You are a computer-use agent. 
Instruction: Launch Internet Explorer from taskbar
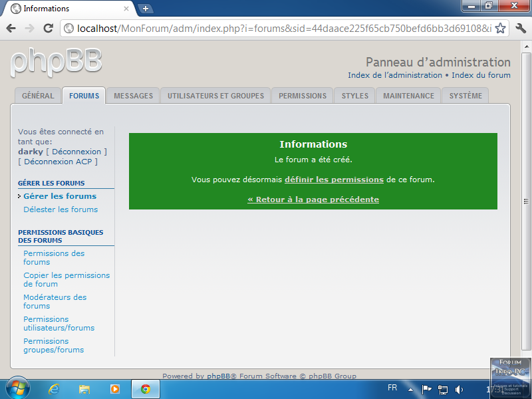click(54, 389)
